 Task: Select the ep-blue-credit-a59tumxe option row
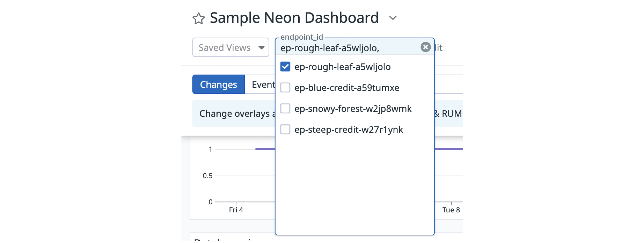(x=347, y=88)
